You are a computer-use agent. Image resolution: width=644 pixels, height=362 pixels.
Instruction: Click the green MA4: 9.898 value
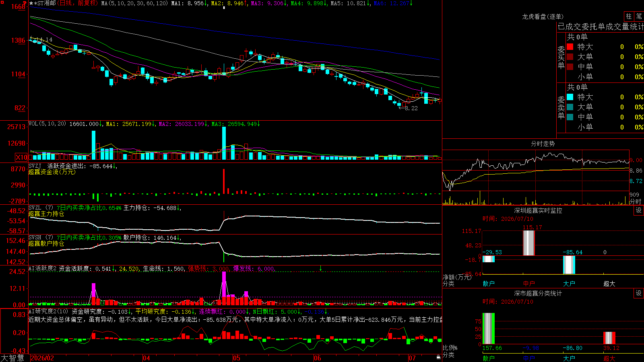coord(309,3)
